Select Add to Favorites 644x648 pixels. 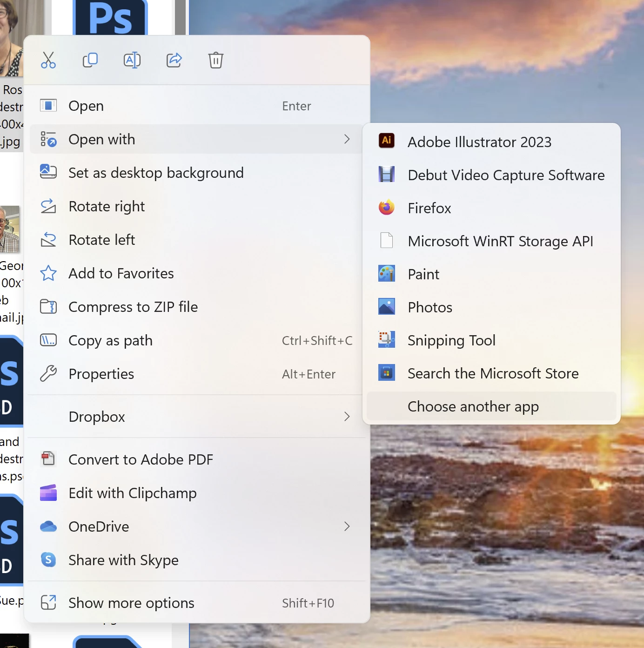tap(197, 273)
